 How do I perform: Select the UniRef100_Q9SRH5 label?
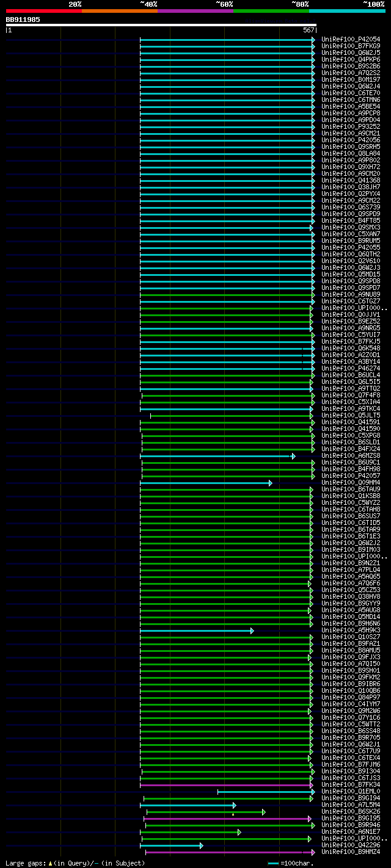pyautogui.click(x=351, y=147)
